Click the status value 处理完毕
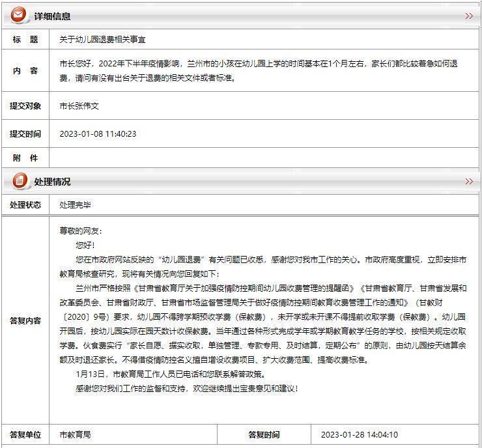The image size is (482, 448). (75, 204)
